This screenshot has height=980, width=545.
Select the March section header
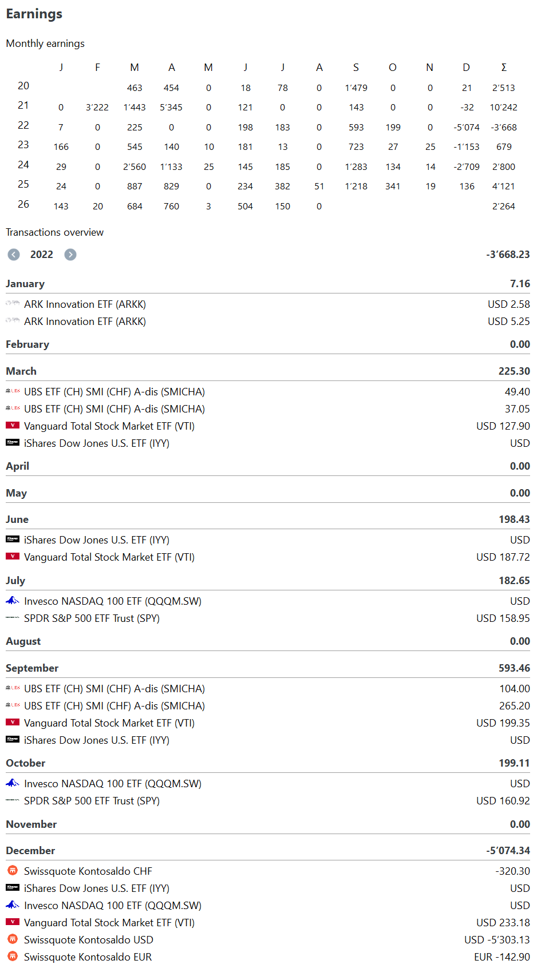coord(268,371)
